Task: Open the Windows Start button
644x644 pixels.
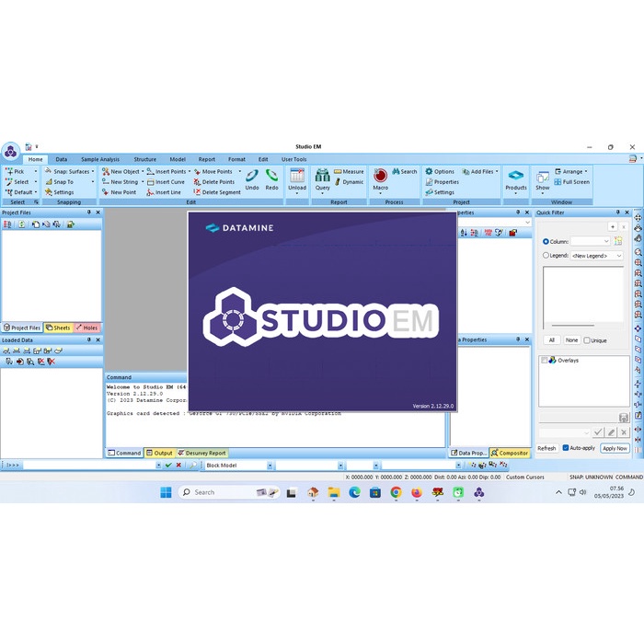Action: (166, 492)
